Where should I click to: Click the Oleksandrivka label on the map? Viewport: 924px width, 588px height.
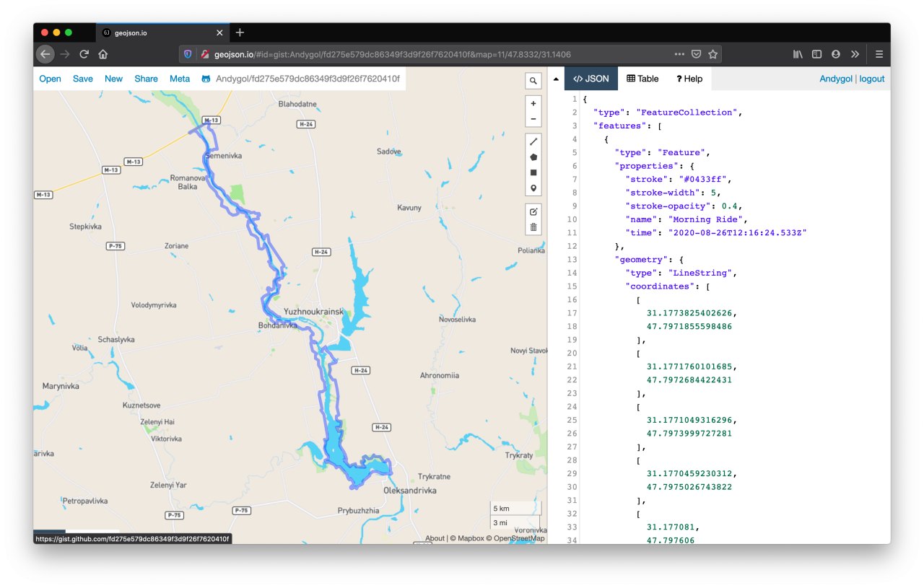pyautogui.click(x=410, y=491)
